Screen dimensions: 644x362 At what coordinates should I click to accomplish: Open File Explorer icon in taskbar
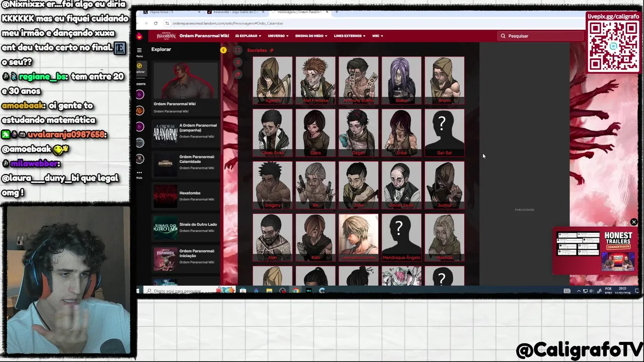coord(269,291)
